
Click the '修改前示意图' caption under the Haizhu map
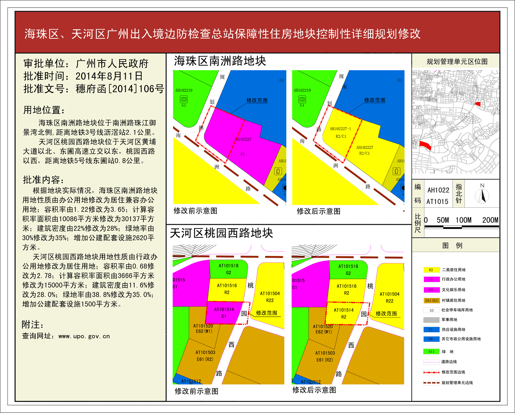pyautogui.click(x=195, y=211)
